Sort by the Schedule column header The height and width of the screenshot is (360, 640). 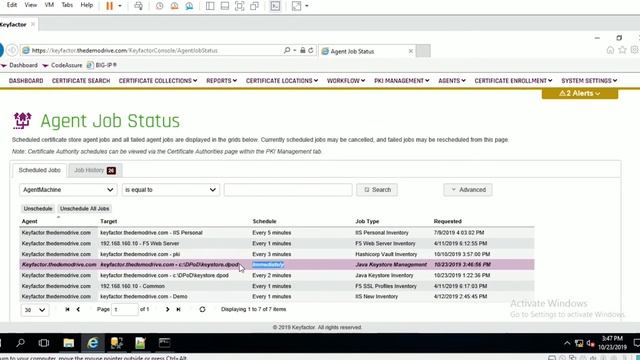(x=264, y=221)
